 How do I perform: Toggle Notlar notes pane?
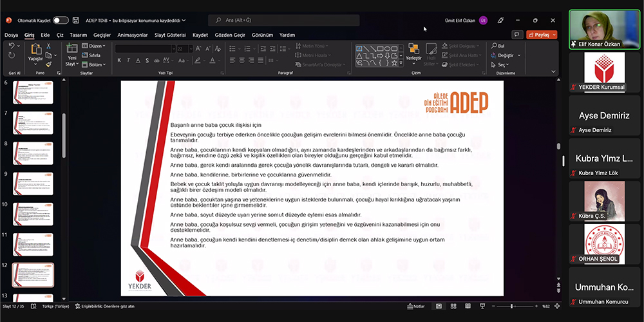[x=416, y=306]
